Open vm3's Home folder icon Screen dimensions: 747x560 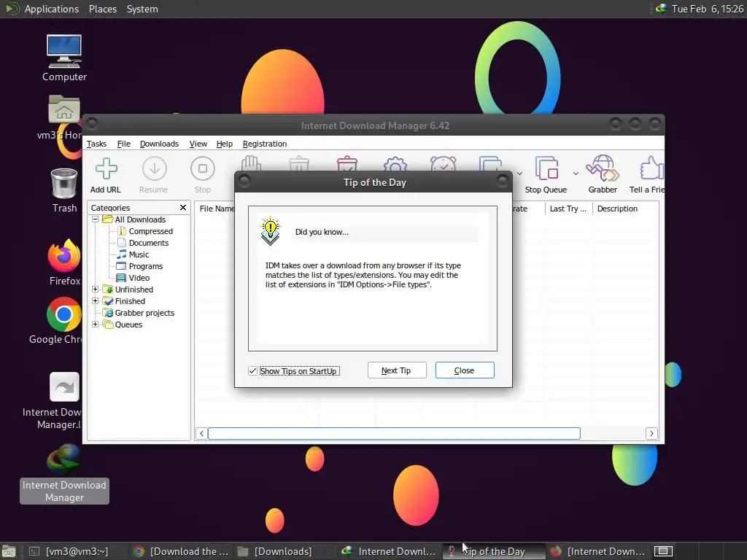click(x=64, y=110)
